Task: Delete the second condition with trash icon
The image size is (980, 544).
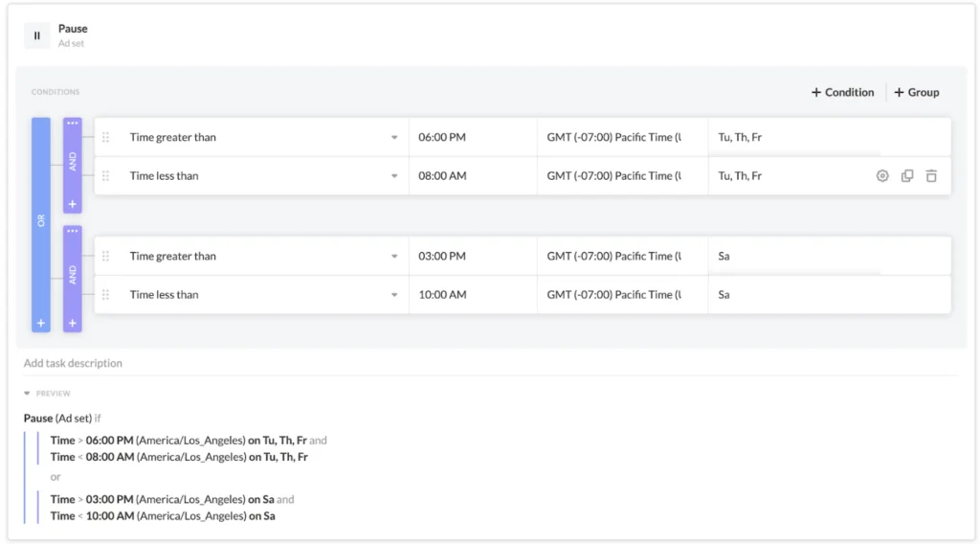Action: coord(931,176)
